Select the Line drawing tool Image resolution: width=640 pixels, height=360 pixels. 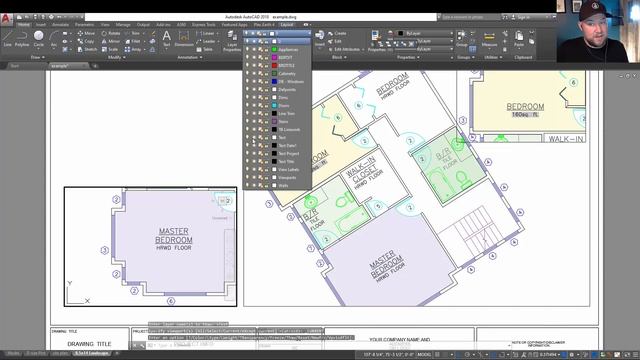[x=7, y=39]
